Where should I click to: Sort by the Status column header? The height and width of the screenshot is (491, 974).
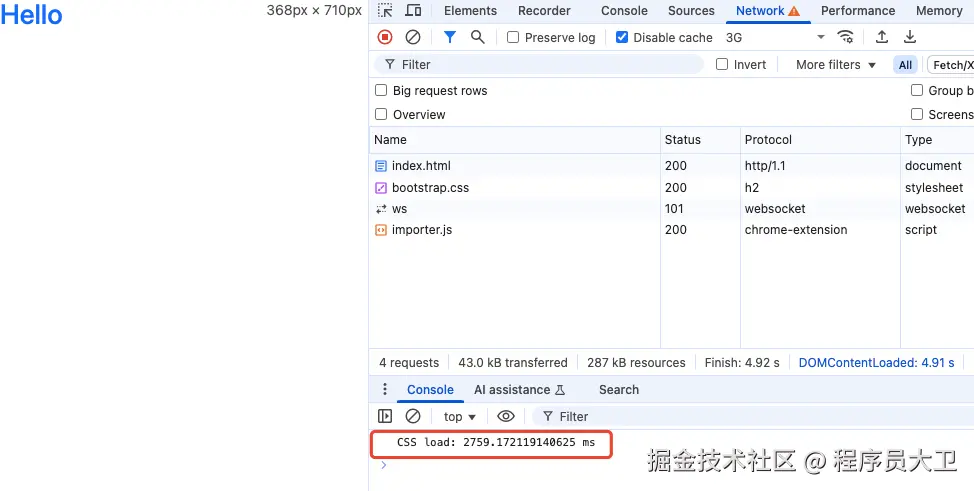pyautogui.click(x=700, y=140)
